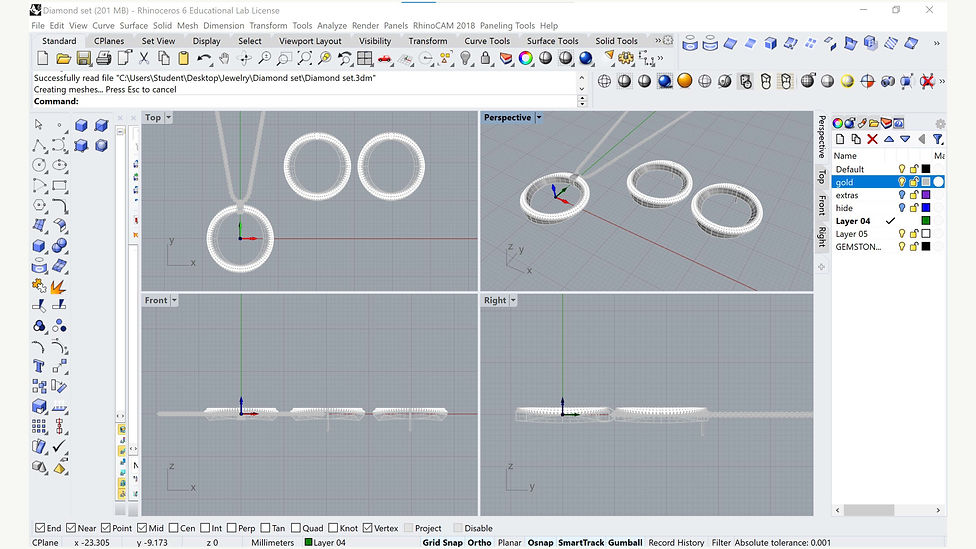The height and width of the screenshot is (549, 976).
Task: Select the Box solid tool in sidebar
Action: click(x=39, y=246)
